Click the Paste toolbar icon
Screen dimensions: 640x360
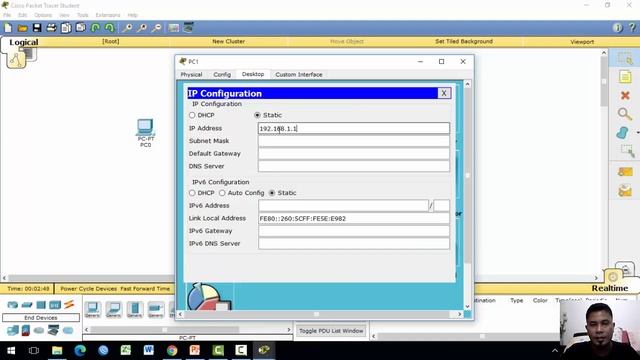tap(81, 28)
